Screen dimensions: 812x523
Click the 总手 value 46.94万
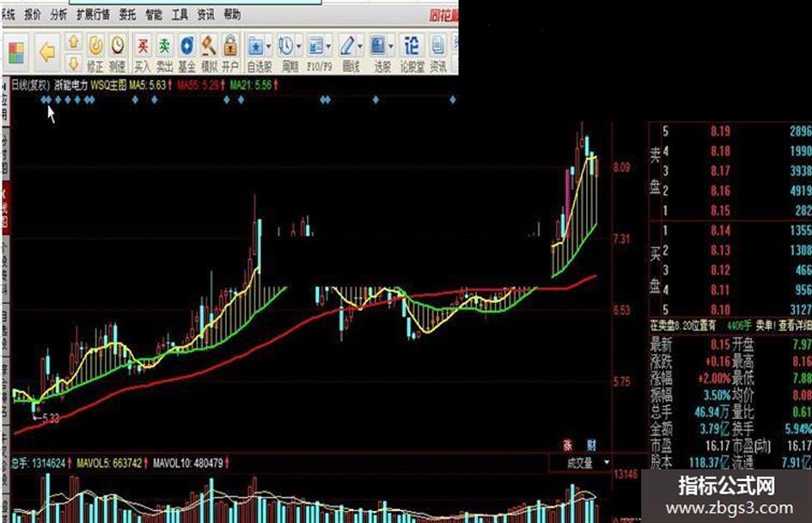click(x=712, y=411)
